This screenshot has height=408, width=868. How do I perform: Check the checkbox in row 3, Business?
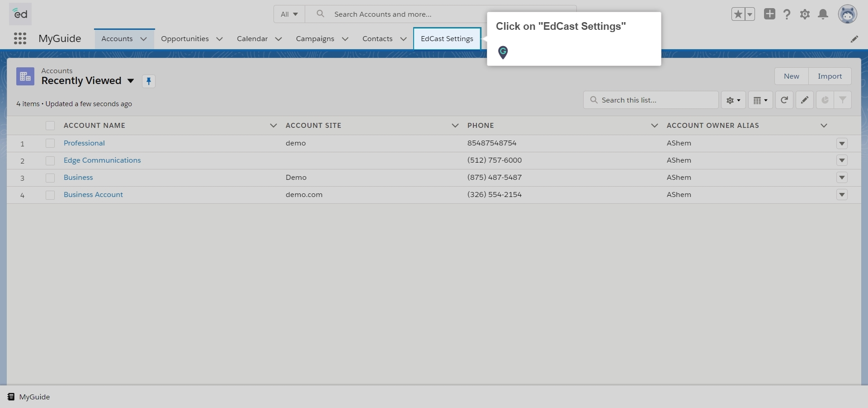point(50,178)
